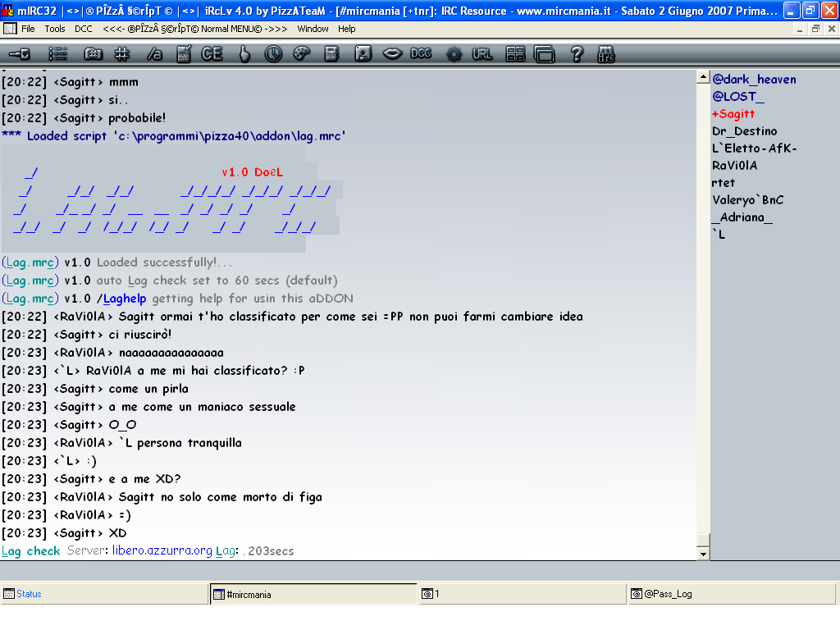Select @dark_heaven in the nick list
Screen dimensions: 840x630
[x=754, y=80]
